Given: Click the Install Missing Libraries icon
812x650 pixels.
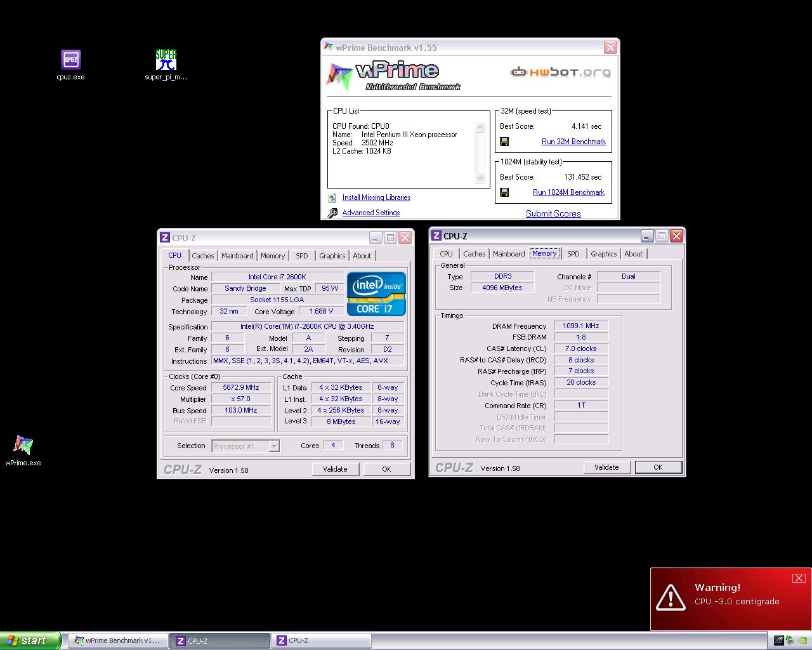Looking at the screenshot, I should [x=332, y=198].
